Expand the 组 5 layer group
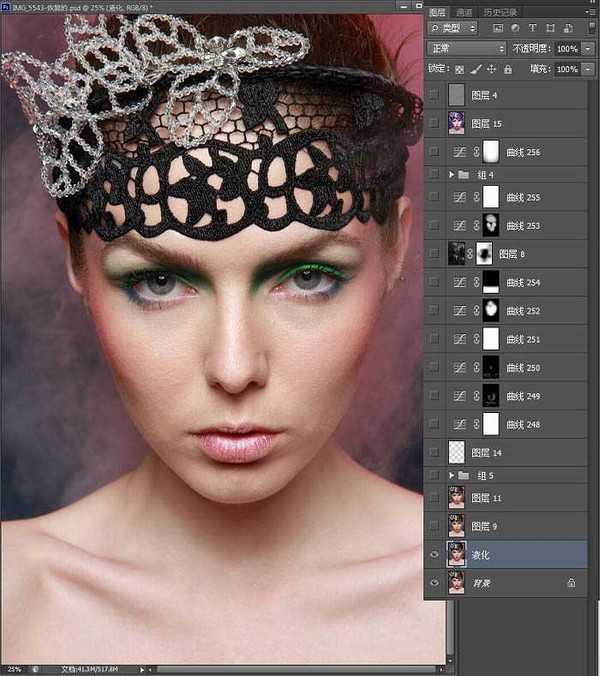 click(452, 474)
